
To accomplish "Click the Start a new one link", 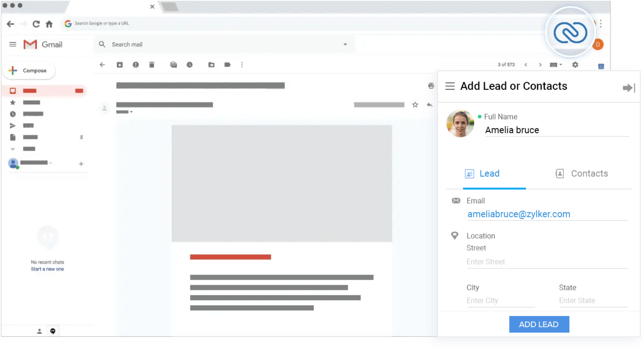I will pos(47,269).
